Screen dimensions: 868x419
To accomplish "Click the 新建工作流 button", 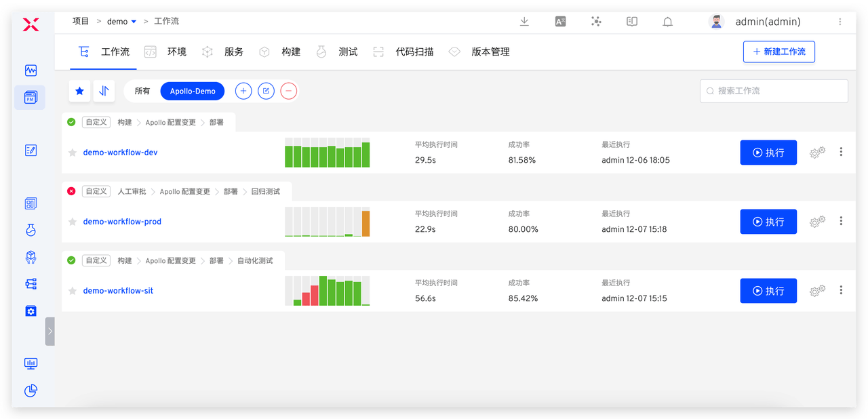I will click(x=778, y=52).
